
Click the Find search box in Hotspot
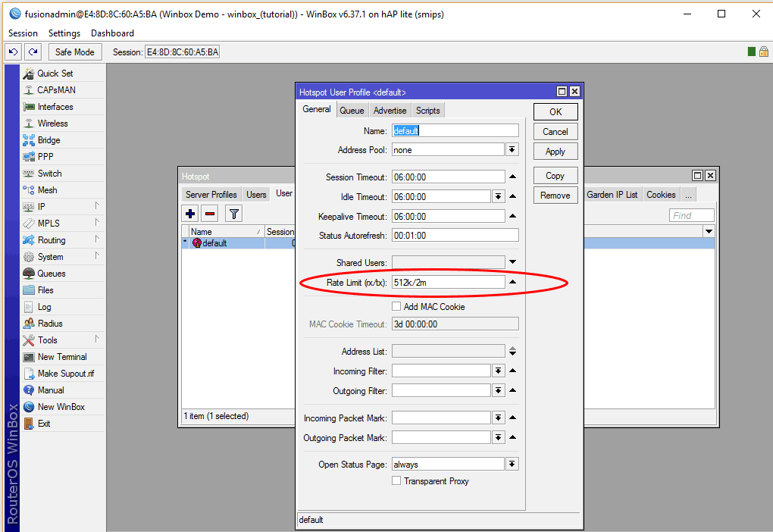point(692,215)
